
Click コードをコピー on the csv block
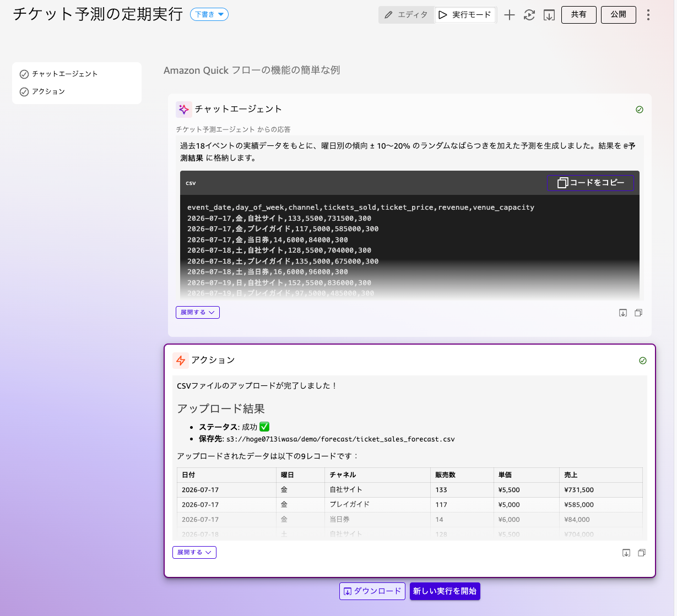(591, 183)
